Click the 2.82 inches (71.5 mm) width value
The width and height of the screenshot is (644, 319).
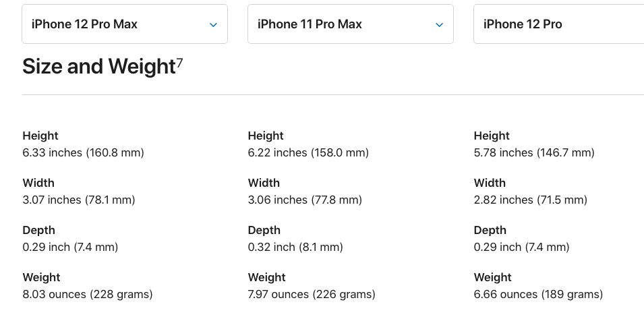pos(530,200)
